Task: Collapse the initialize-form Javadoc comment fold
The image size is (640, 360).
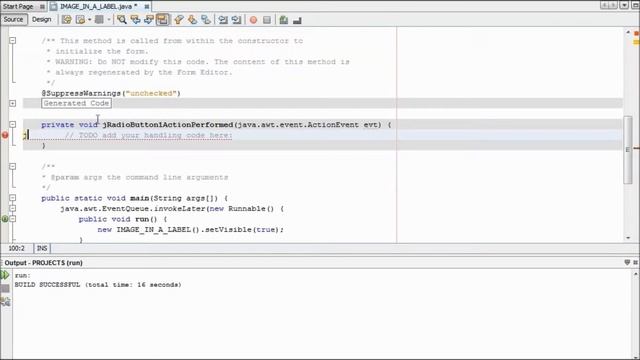Action: [x=13, y=40]
